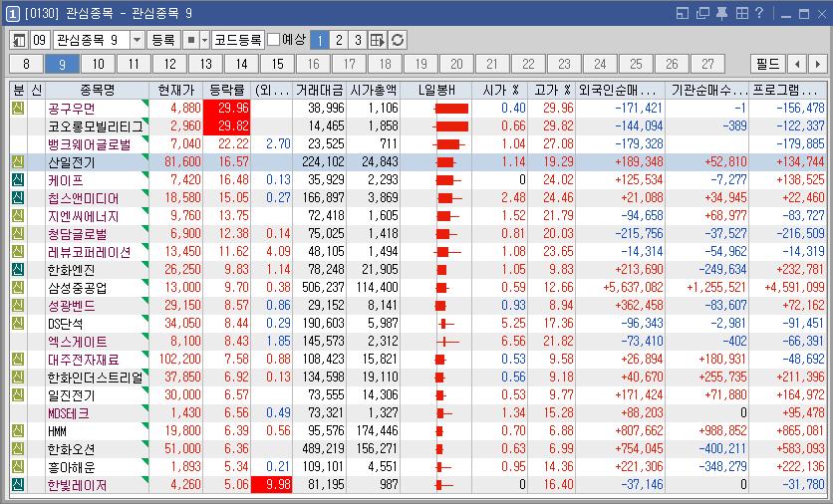Open the dropdown arrow beside the square icon
This screenshot has width=833, height=504.
204,40
